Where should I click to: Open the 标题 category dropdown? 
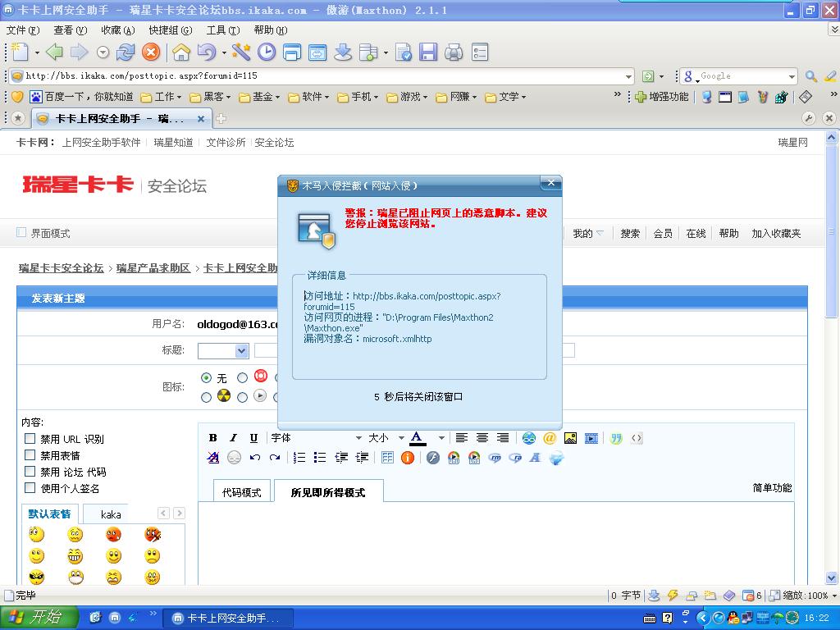click(x=223, y=351)
